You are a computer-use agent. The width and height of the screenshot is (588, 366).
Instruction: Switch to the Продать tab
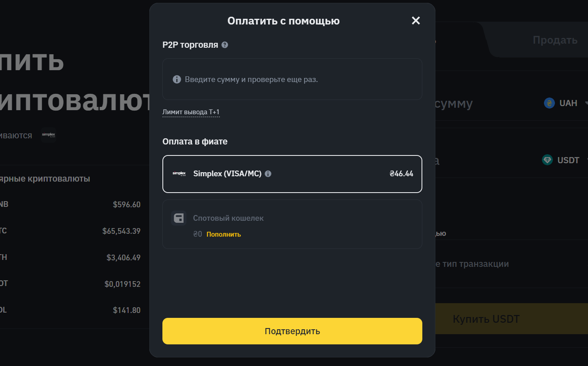tap(555, 40)
